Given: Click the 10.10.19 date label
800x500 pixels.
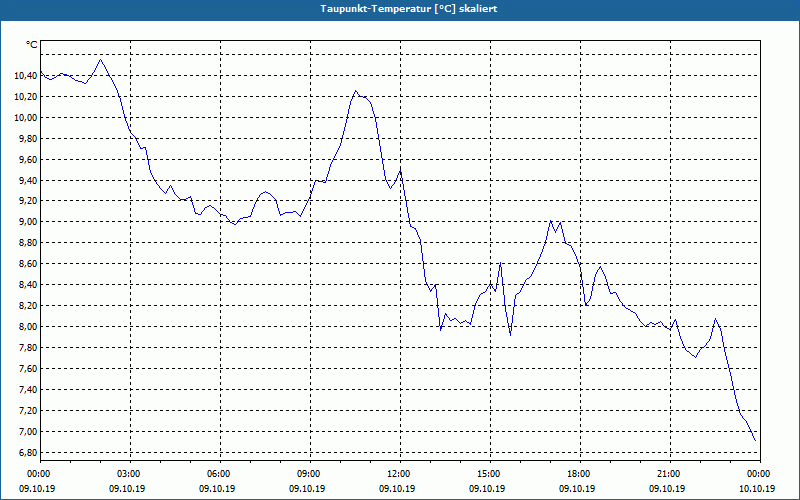Looking at the screenshot, I should 757,489.
